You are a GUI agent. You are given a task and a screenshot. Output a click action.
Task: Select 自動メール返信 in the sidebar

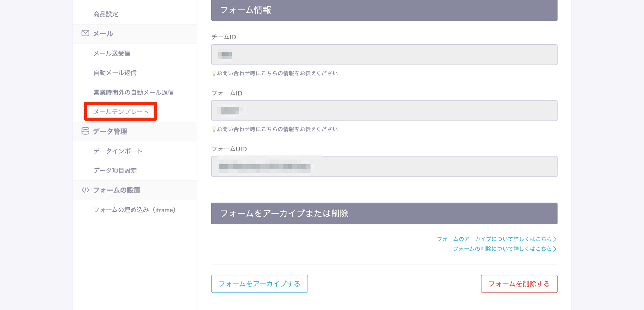[115, 73]
